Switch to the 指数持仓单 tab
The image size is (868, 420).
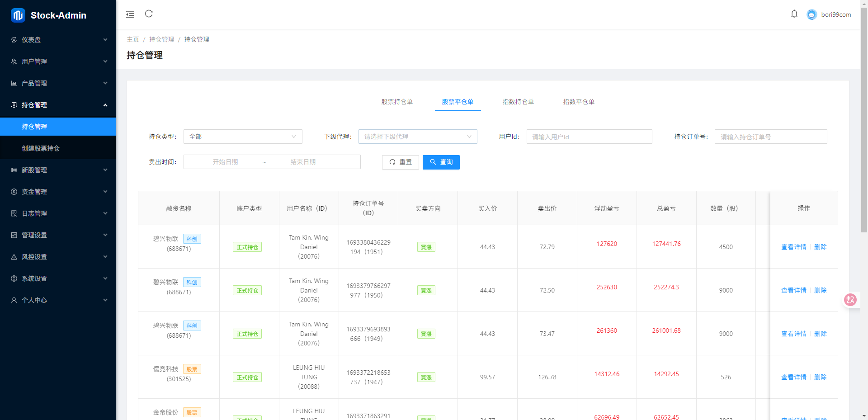coord(518,102)
